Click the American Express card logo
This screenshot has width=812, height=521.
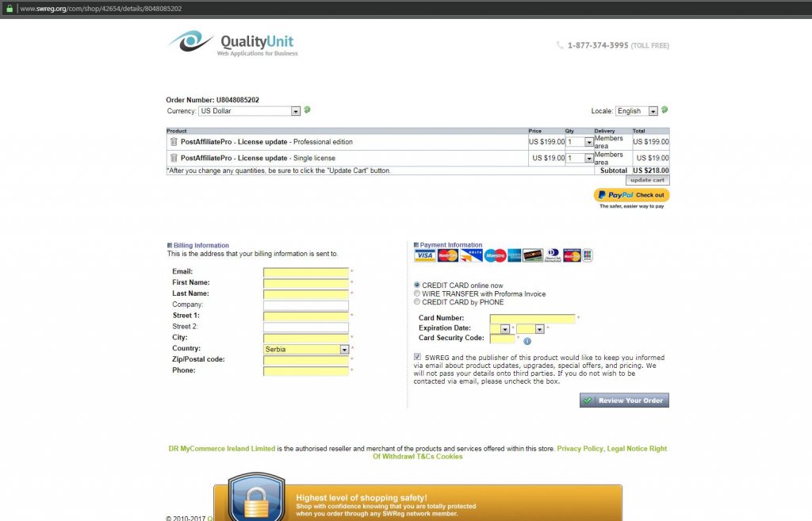coord(514,255)
